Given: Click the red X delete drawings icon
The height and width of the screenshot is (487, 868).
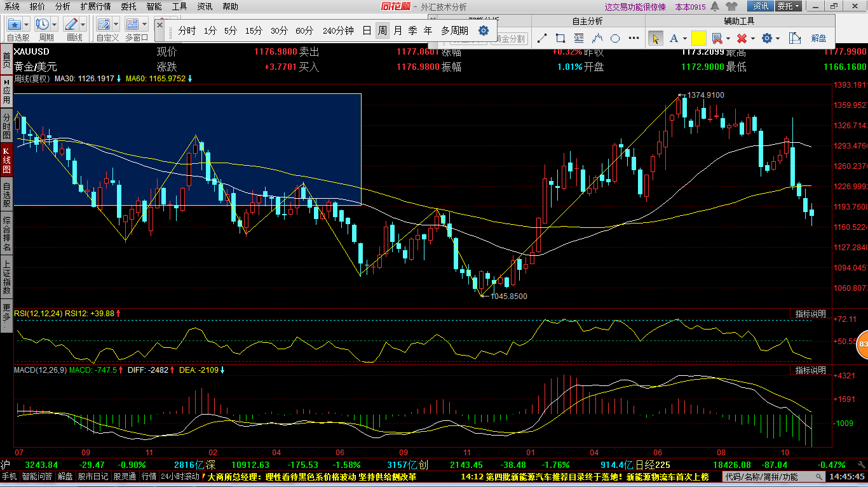Looking at the screenshot, I should coord(742,38).
